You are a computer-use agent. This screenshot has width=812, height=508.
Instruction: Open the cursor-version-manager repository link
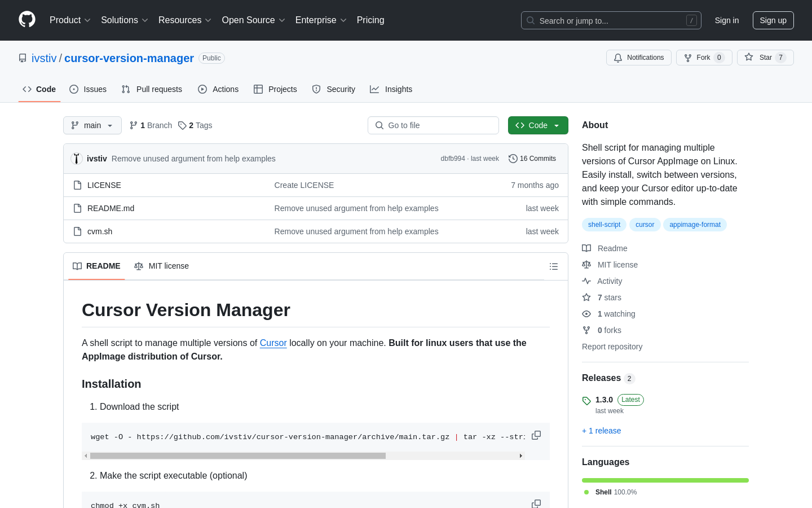click(x=129, y=58)
